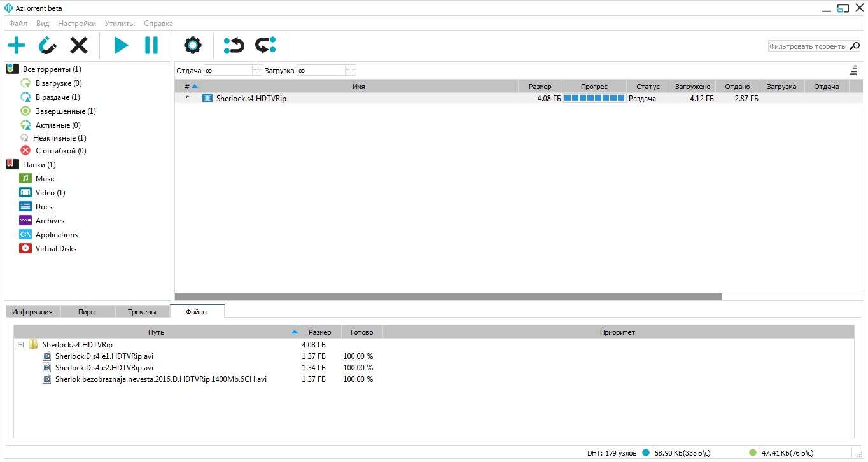Switch to the Пиры tab
Image resolution: width=868 pixels, height=462 pixels.
pos(87,312)
